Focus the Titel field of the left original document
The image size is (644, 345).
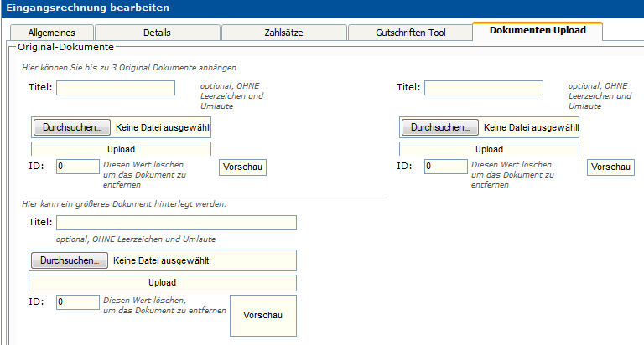116,88
